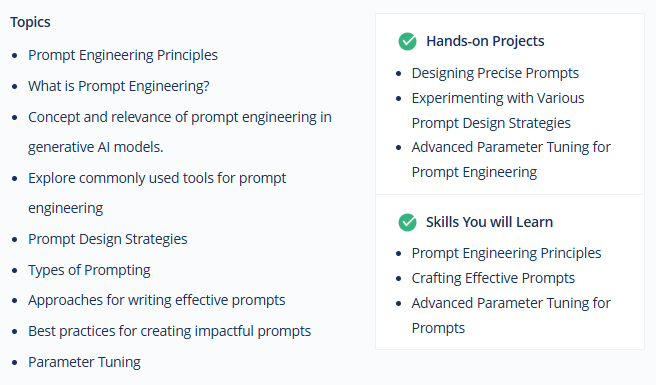This screenshot has height=385, width=656.
Task: Select the Hands-on Projects heading
Action: pyautogui.click(x=485, y=41)
